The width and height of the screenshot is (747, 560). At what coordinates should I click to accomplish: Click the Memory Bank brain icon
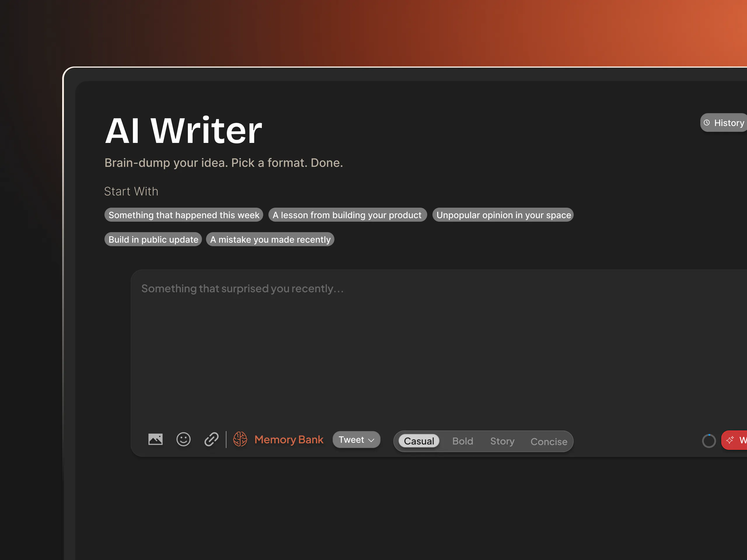coord(240,440)
